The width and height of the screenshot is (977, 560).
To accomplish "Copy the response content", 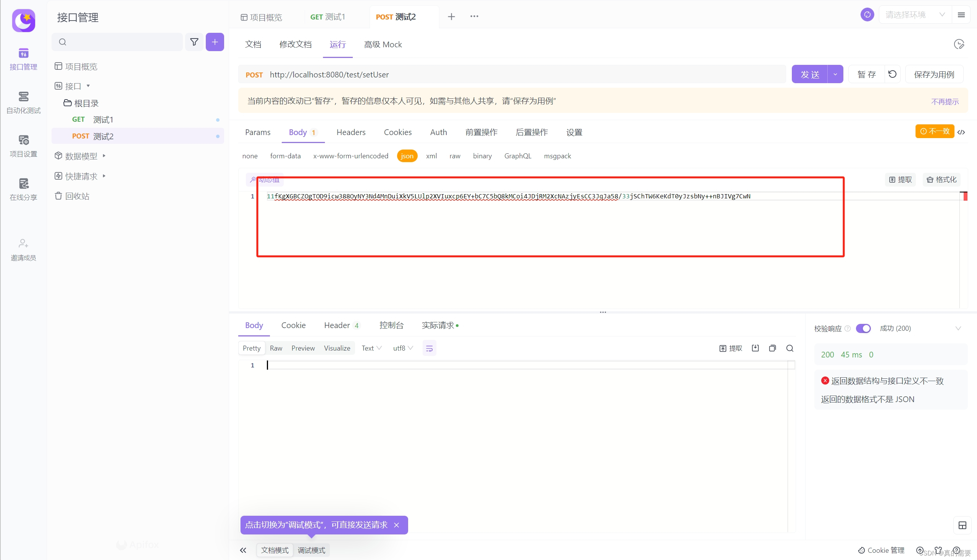I will [772, 348].
